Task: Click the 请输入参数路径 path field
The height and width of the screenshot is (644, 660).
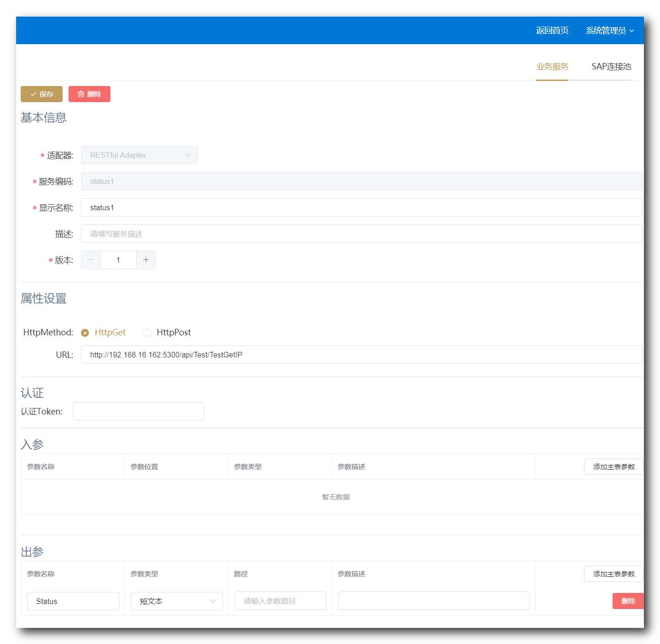Action: tap(280, 601)
